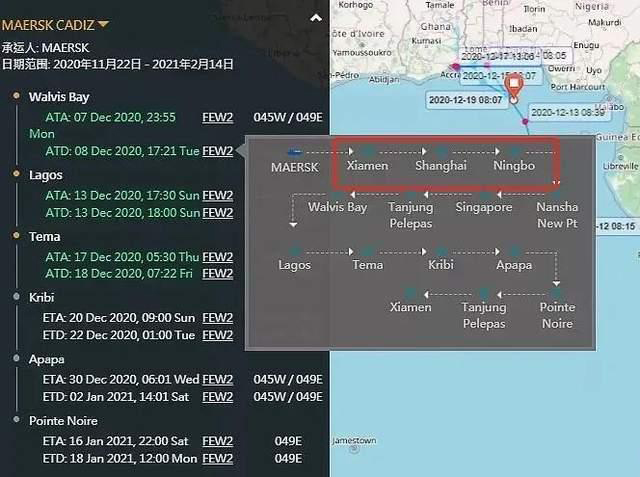Click the 承运人: MAERSK carrier line
This screenshot has height=477, width=640.
[x=45, y=48]
